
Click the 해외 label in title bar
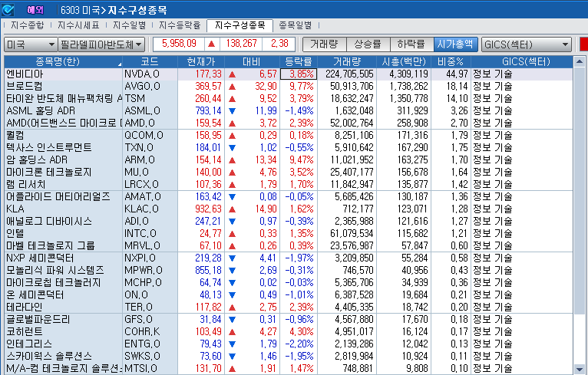(x=35, y=10)
